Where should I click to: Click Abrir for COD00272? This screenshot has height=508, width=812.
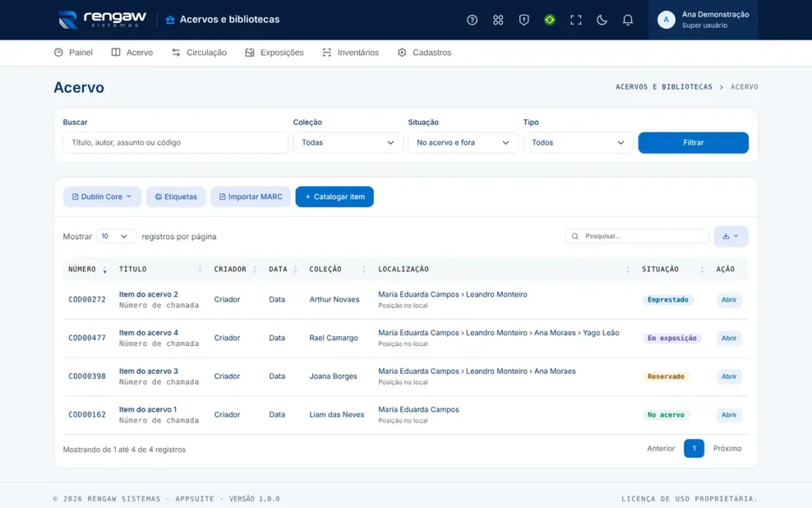[729, 299]
